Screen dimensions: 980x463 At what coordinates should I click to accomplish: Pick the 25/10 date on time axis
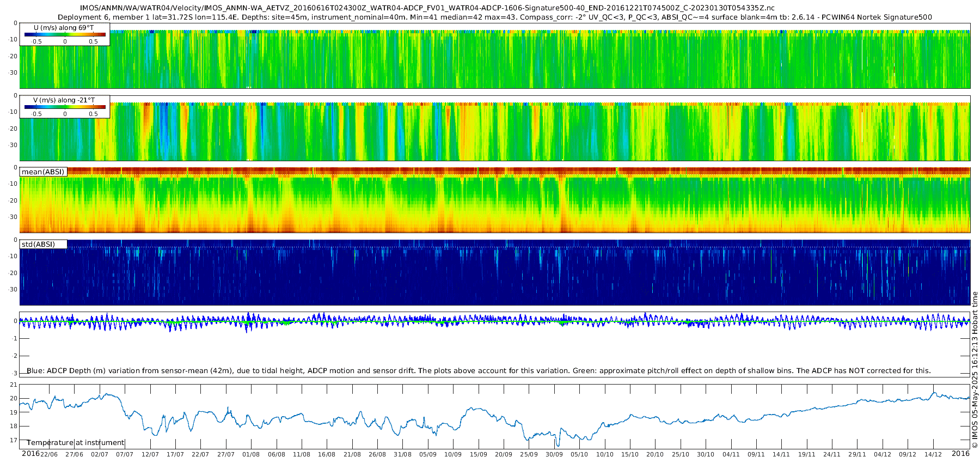click(681, 455)
